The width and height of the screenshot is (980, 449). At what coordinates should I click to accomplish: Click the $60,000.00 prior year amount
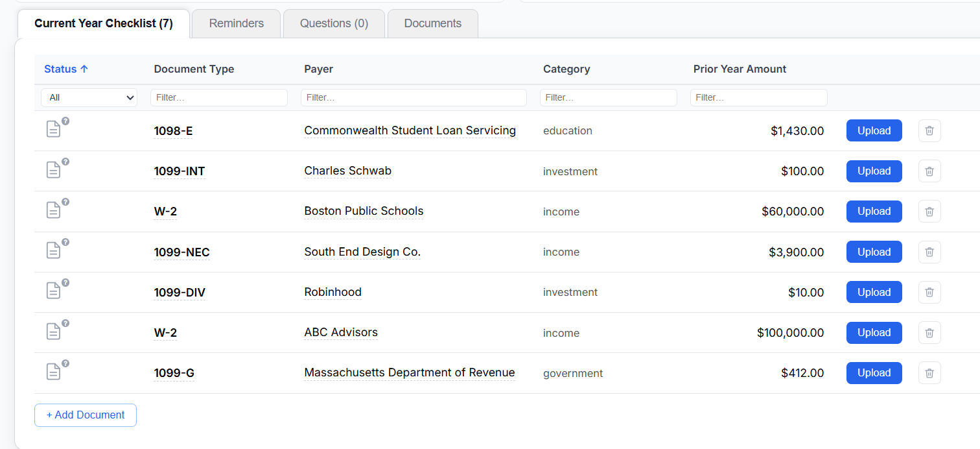(793, 212)
